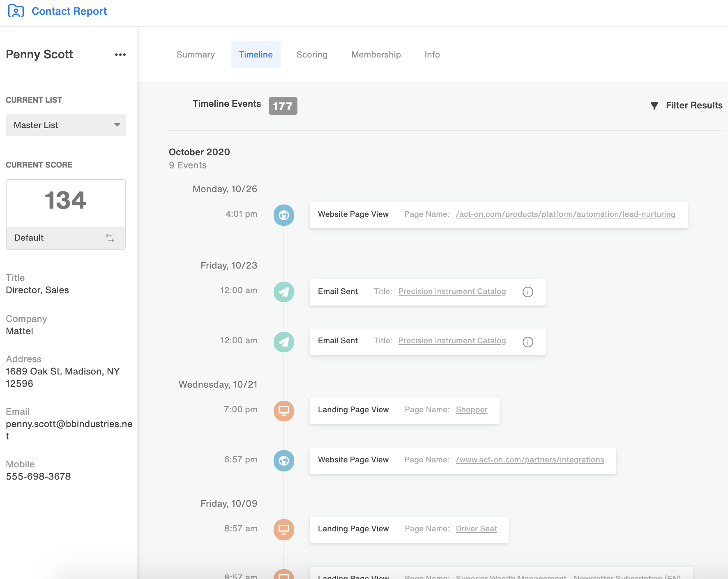
Task: Open the Membership tab
Action: coord(376,55)
